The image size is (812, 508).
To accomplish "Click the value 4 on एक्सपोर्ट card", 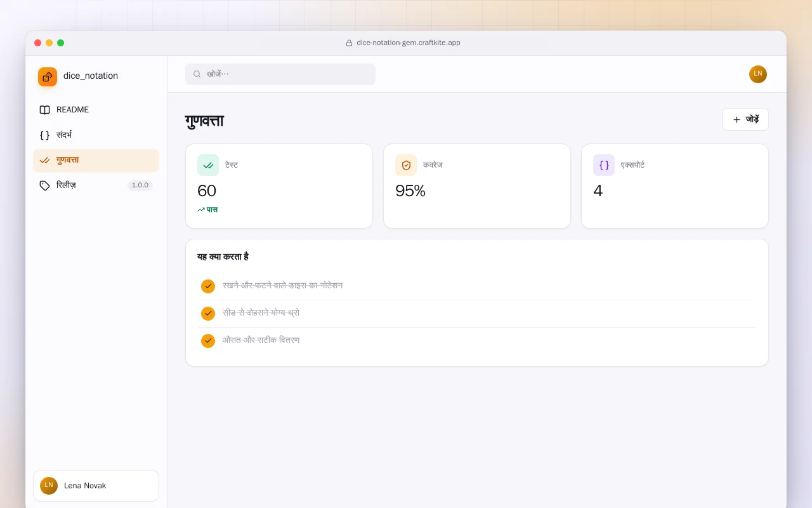I will coord(598,190).
